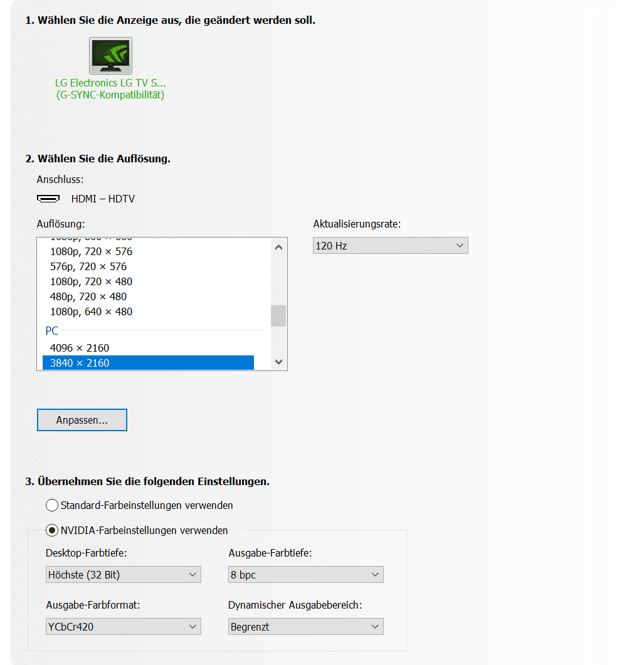Open the Ausgabe-Farbtiefe 8 bpc dropdown
This screenshot has height=665, width=644.
pos(305,575)
